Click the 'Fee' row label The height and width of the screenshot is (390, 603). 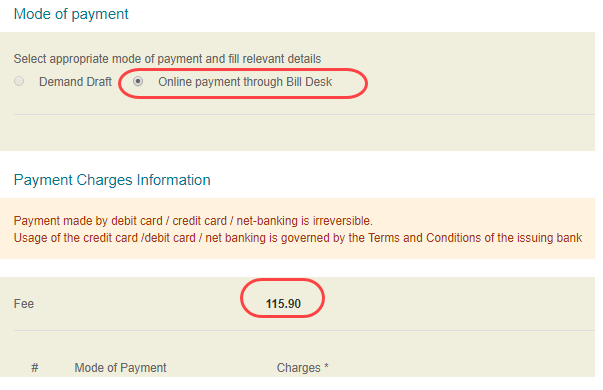coord(24,304)
